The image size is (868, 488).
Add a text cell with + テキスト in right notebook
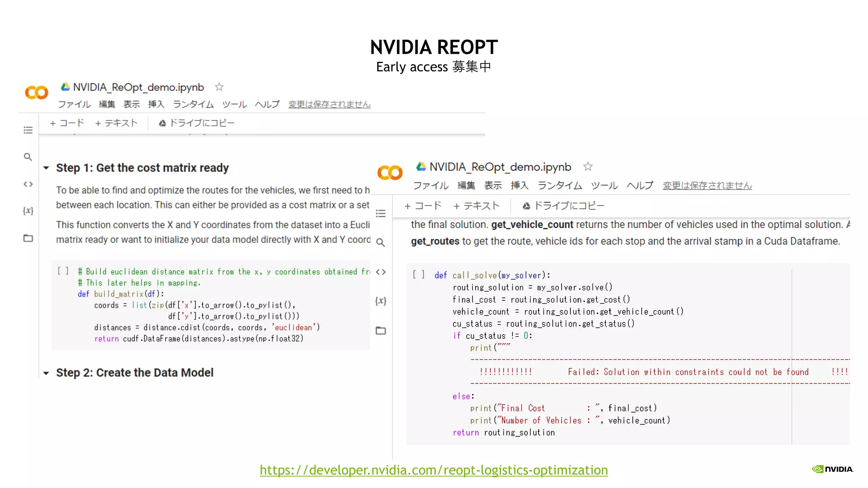point(476,206)
